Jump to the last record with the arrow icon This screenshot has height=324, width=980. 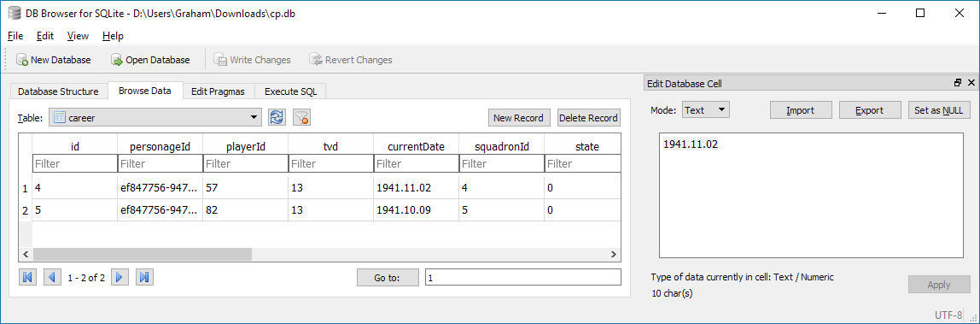point(145,277)
